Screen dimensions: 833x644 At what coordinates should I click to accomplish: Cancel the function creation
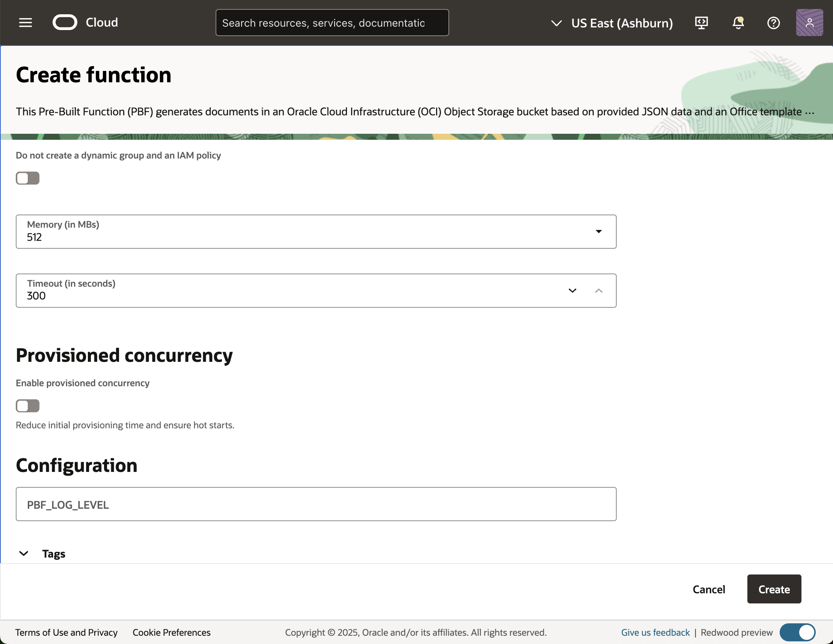point(709,589)
